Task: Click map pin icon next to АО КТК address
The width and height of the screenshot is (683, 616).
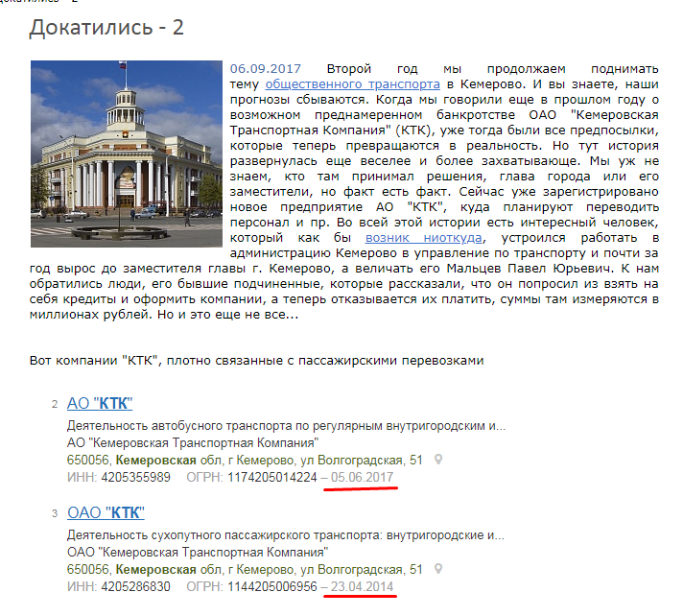Action: coord(438,460)
